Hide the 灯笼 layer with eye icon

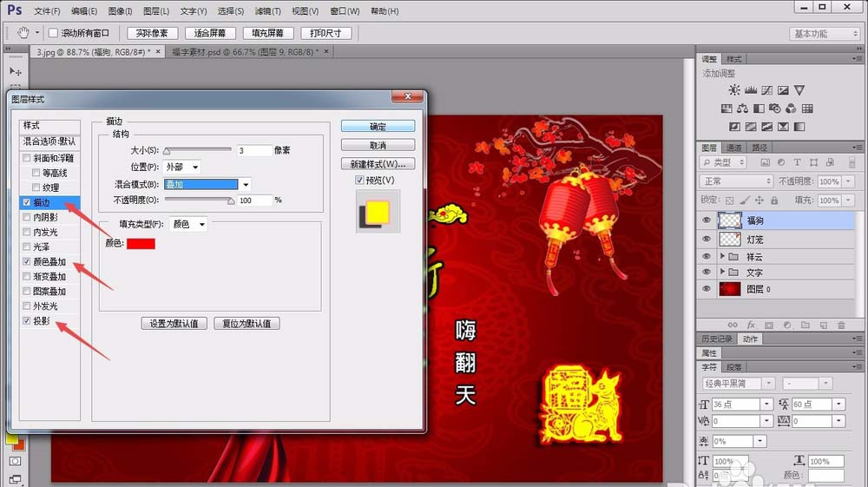[707, 239]
